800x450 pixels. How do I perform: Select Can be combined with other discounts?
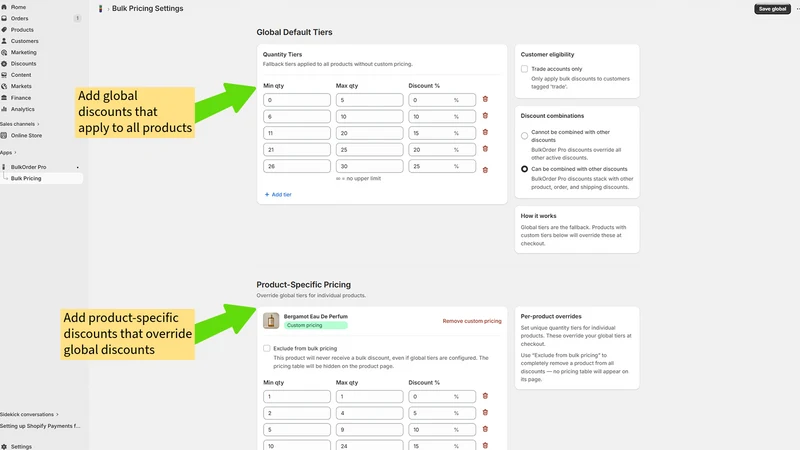click(524, 169)
